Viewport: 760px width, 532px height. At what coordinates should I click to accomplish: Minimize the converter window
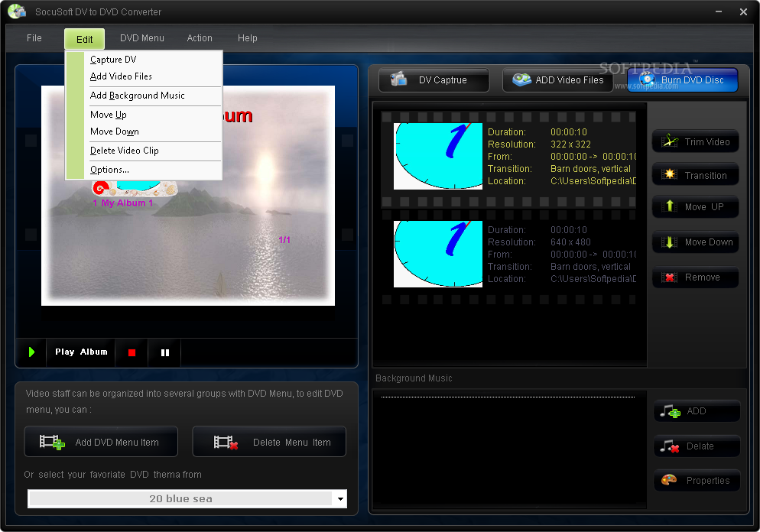coord(719,11)
